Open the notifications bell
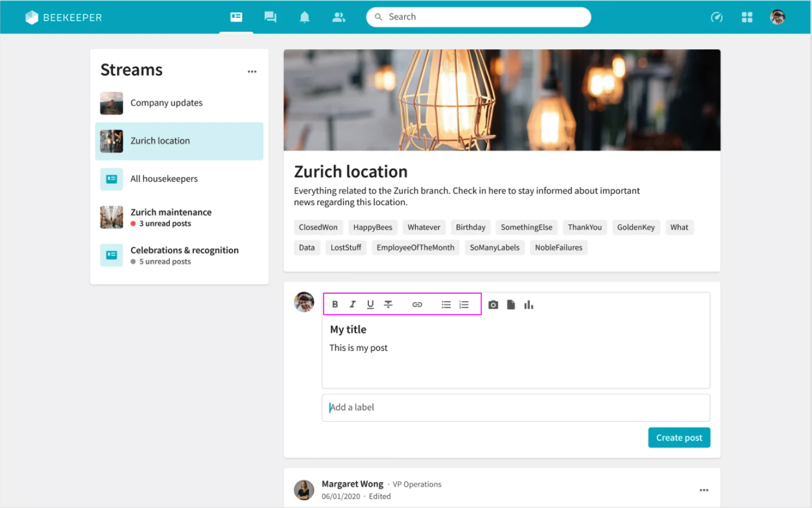Image resolution: width=812 pixels, height=508 pixels. [x=304, y=18]
